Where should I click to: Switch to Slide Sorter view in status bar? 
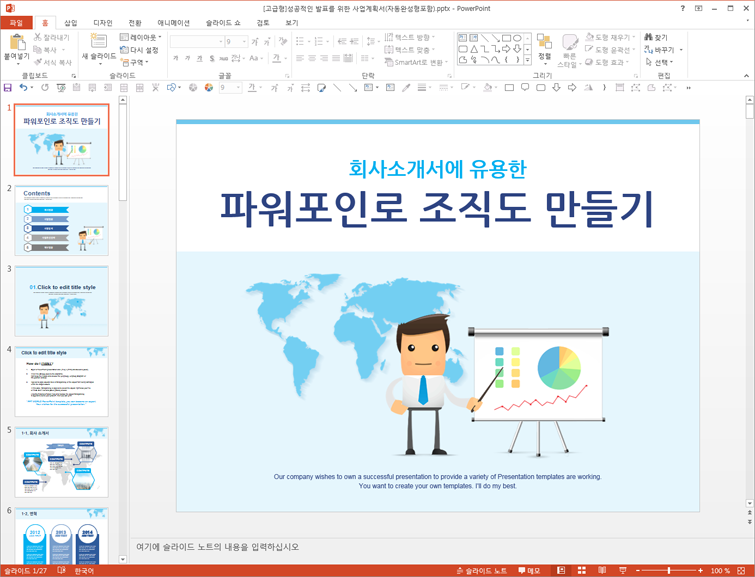pyautogui.click(x=582, y=571)
